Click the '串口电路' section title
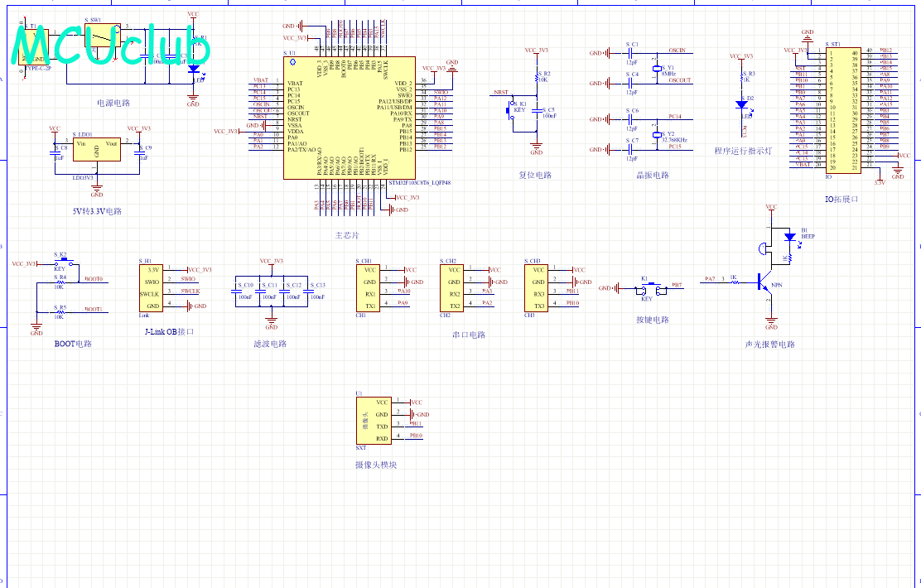 point(469,335)
